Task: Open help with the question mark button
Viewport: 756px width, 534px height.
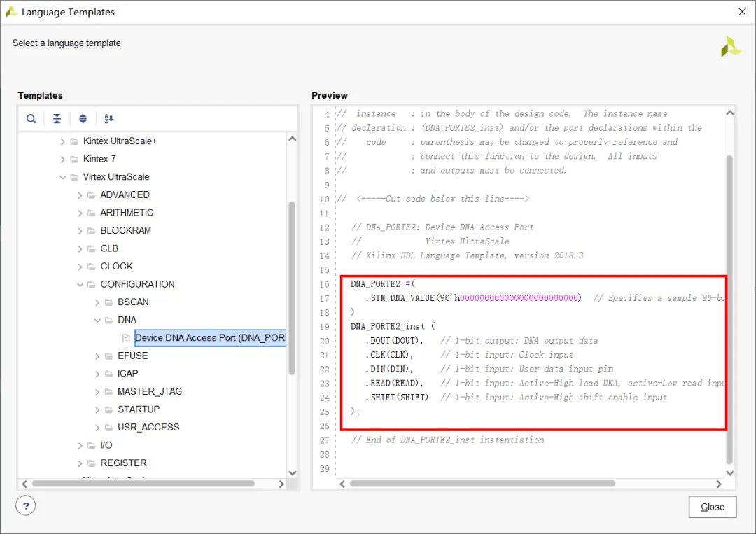Action: [26, 505]
